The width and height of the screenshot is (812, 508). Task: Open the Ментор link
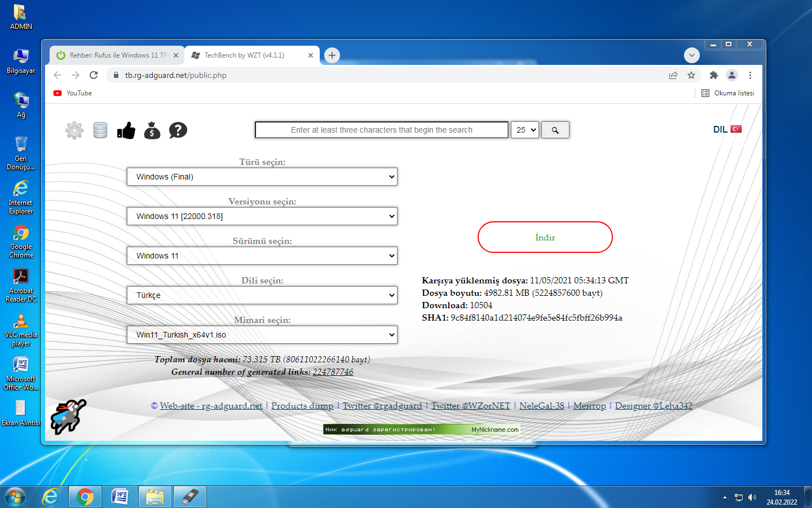590,406
